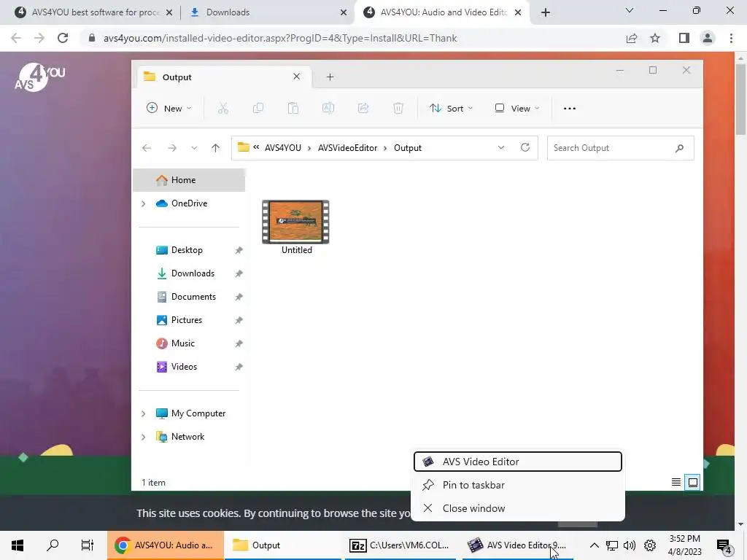The image size is (747, 560).
Task: Switch to large thumbnails view icon
Action: [693, 483]
